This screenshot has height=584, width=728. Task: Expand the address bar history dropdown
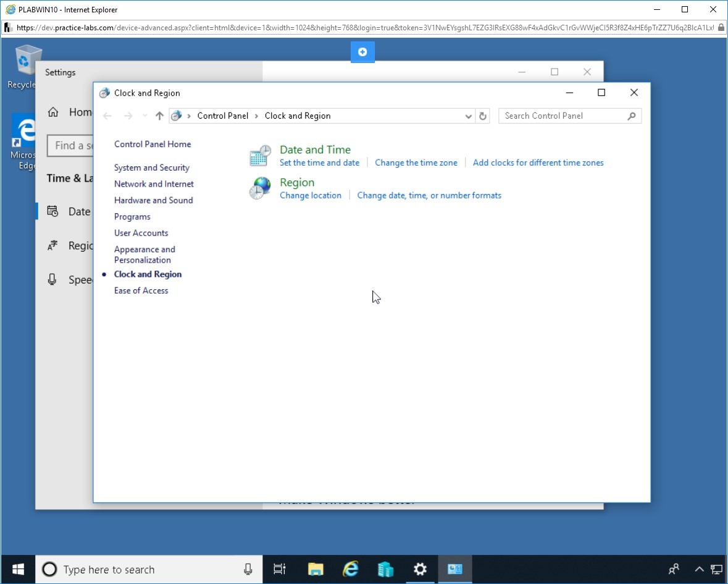469,116
